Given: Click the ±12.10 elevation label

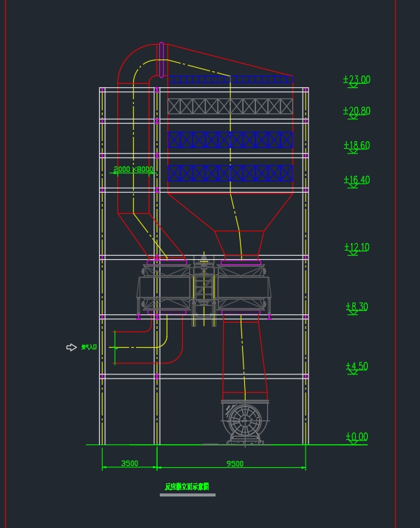Looking at the screenshot, I should [357, 247].
